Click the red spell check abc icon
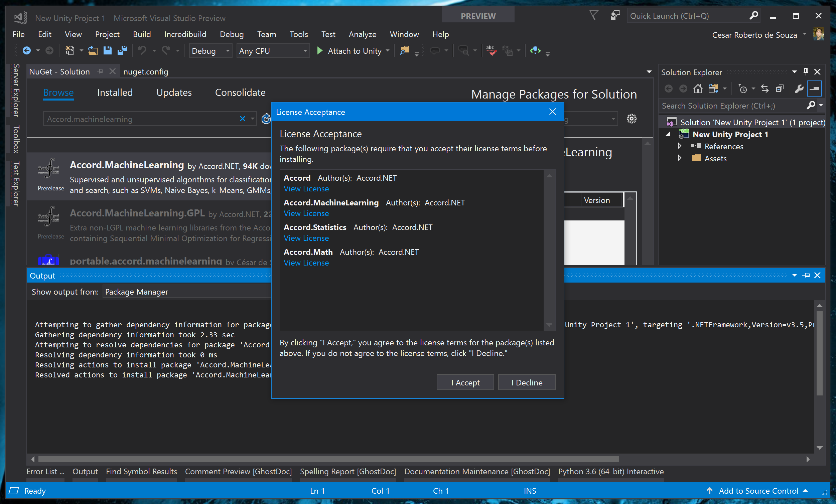836x504 pixels. [491, 51]
